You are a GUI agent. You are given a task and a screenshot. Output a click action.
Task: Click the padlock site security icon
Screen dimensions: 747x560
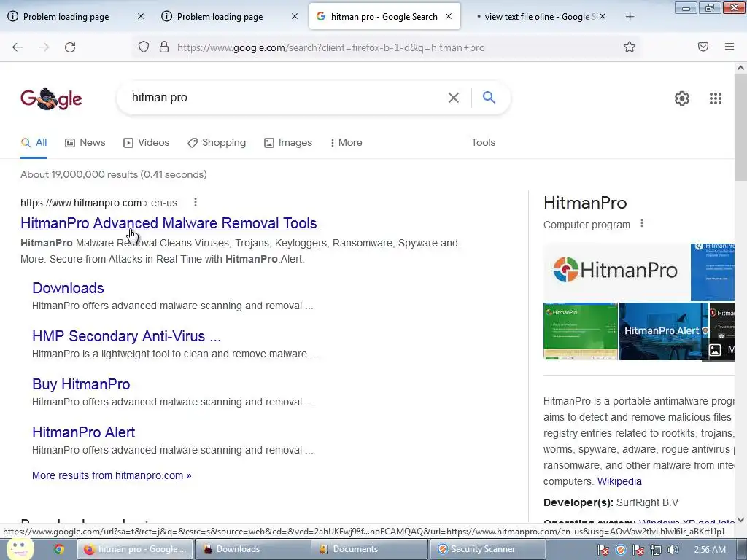tap(164, 47)
